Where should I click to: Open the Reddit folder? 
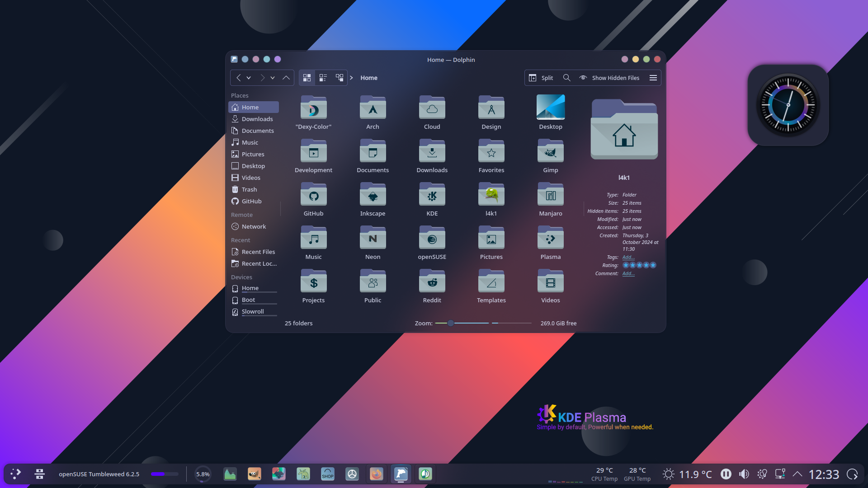click(432, 286)
